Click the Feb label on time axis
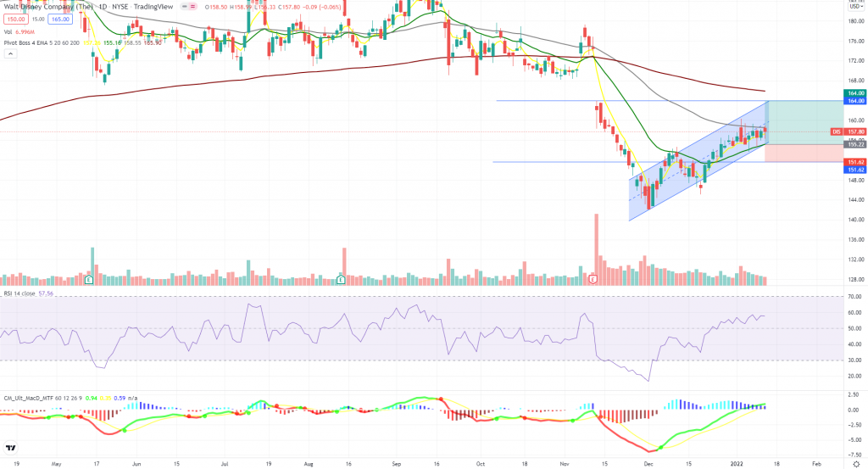The width and height of the screenshot is (868, 469). 816,463
